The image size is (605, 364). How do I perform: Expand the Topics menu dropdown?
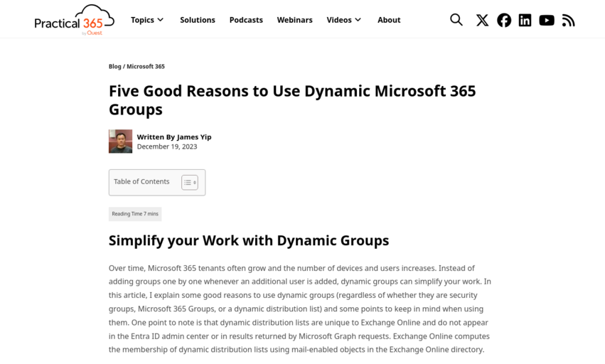(147, 20)
